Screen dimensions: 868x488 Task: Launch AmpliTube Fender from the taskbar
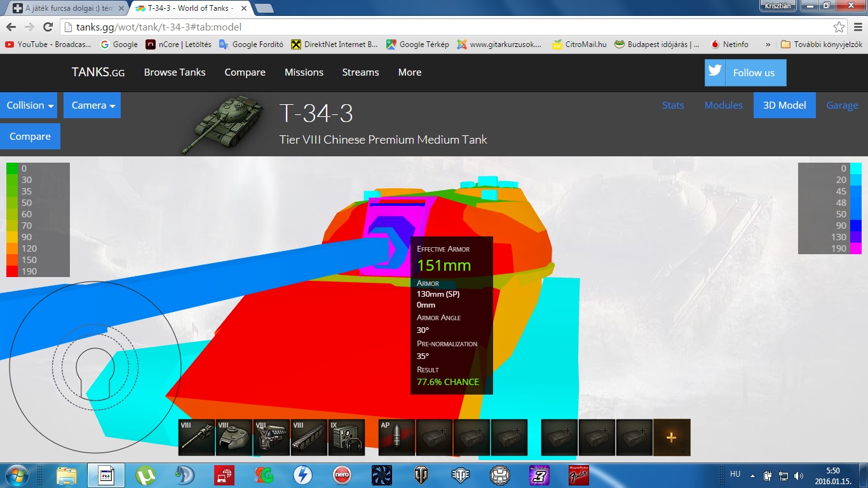578,475
